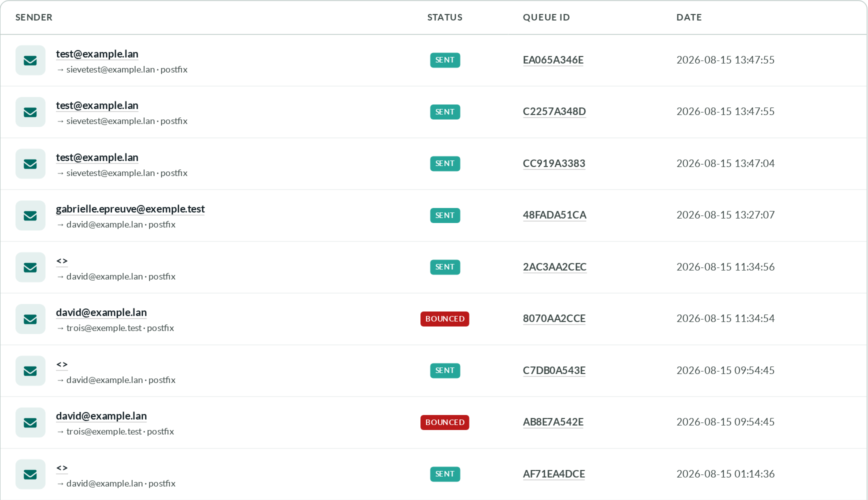Click the BOUNCED badge for AB8E7A542E

click(445, 422)
